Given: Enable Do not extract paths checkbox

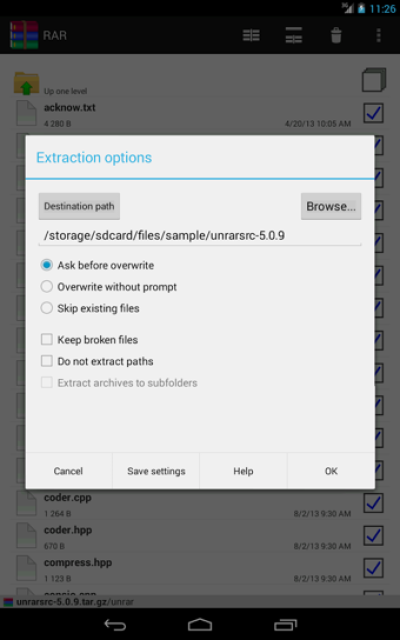Looking at the screenshot, I should (x=97, y=361).
